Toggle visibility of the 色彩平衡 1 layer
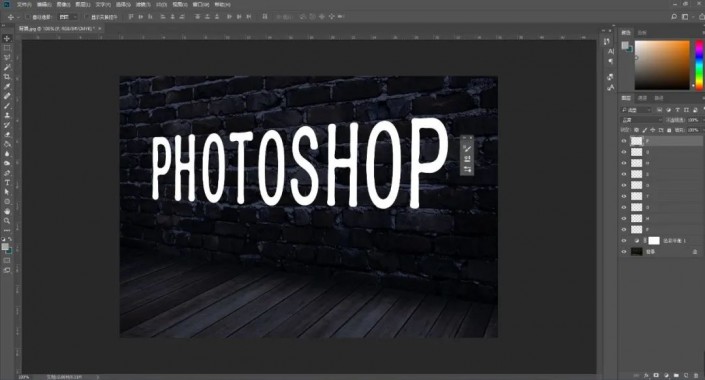The height and width of the screenshot is (380, 705). pos(624,241)
